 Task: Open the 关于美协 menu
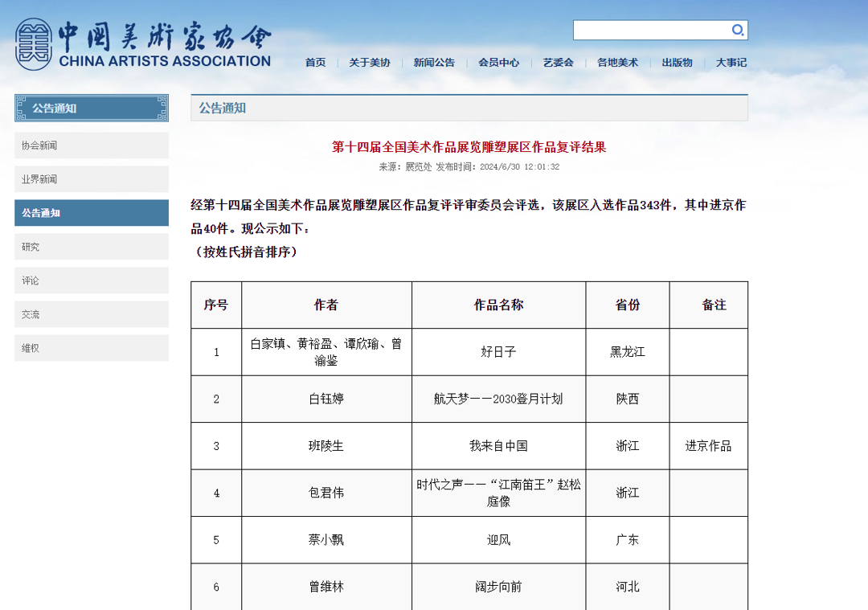369,63
